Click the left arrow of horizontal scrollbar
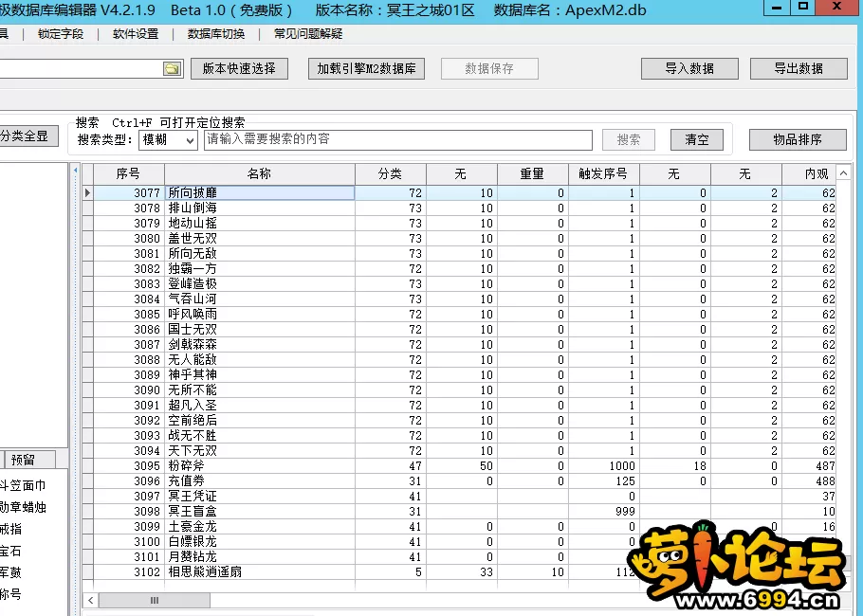Viewport: 863px width, 616px height. [x=91, y=601]
